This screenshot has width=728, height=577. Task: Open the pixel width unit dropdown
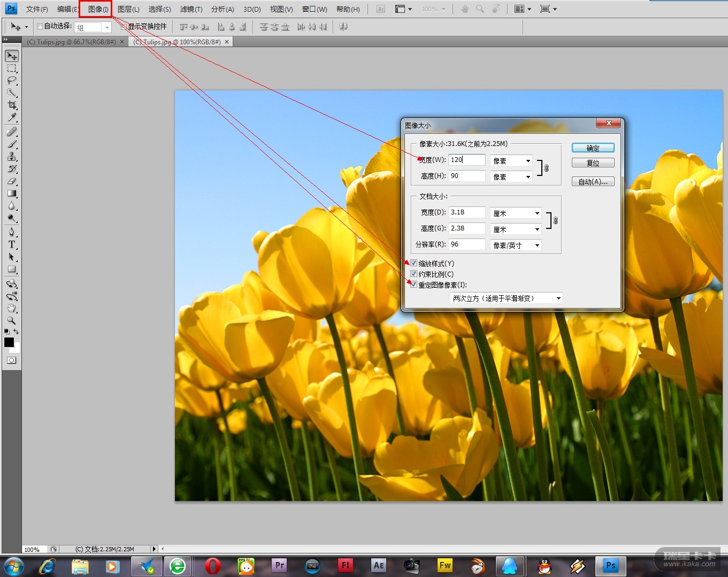511,161
